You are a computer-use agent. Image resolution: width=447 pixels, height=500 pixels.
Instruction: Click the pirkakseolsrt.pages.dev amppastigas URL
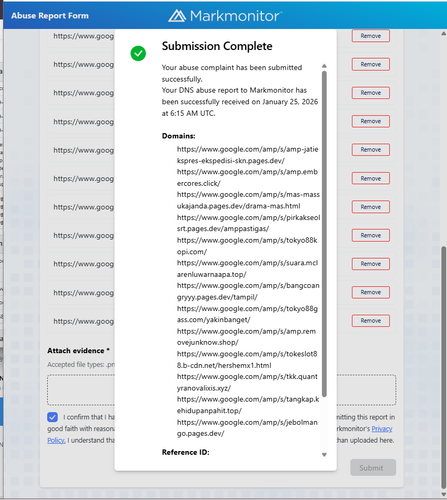pos(248,223)
